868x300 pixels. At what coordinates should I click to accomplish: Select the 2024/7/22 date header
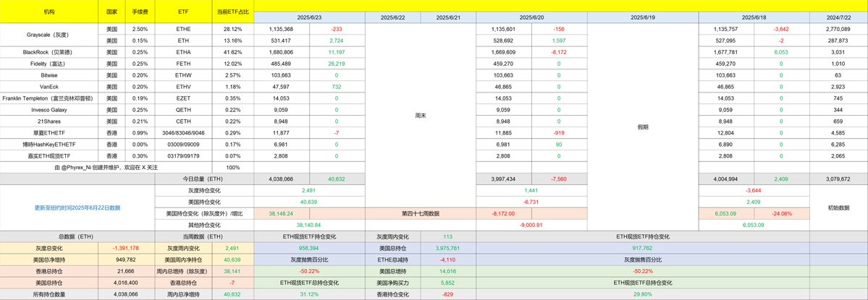pos(838,17)
